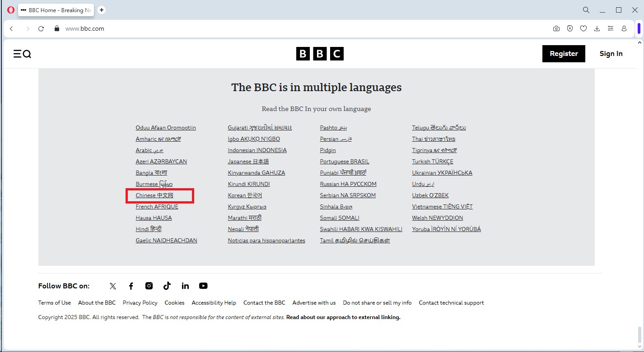This screenshot has height=352, width=644.
Task: Click the padlock site security icon
Action: [56, 28]
